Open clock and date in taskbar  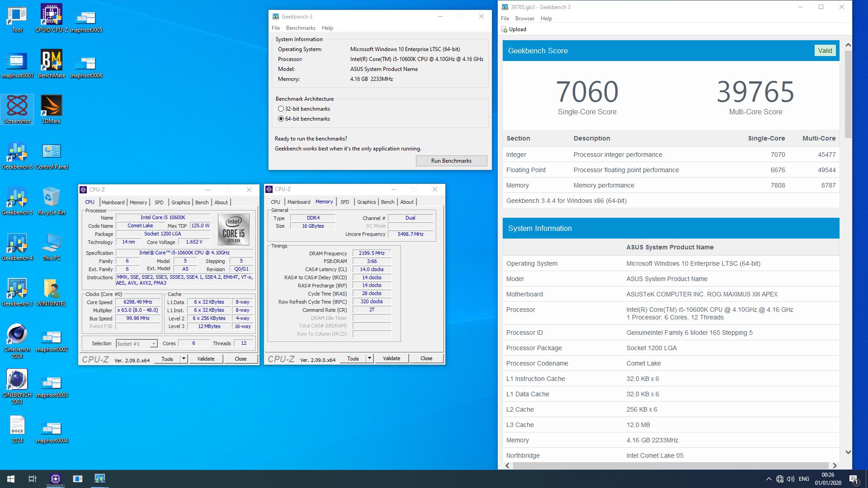click(x=828, y=479)
